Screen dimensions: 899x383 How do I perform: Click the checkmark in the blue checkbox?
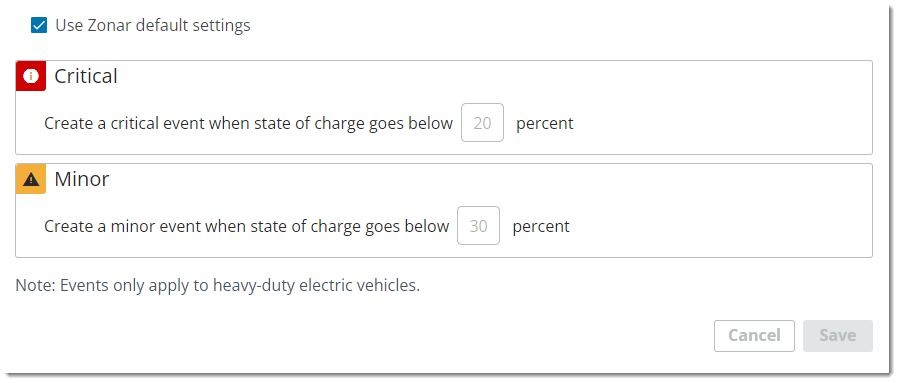pyautogui.click(x=39, y=26)
